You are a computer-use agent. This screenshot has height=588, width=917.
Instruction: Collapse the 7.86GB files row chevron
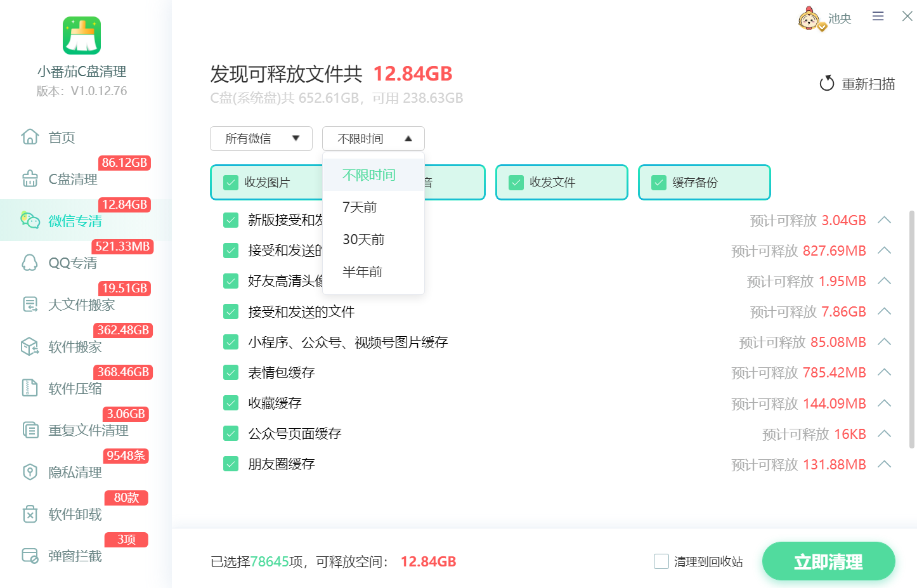(885, 311)
